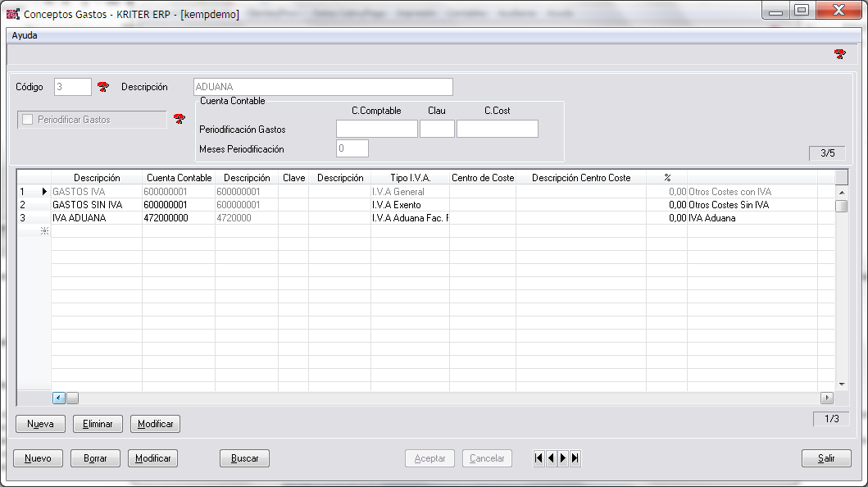Click the Meses Periodificación field
Viewport: 868px width, 487px height.
pyautogui.click(x=352, y=149)
